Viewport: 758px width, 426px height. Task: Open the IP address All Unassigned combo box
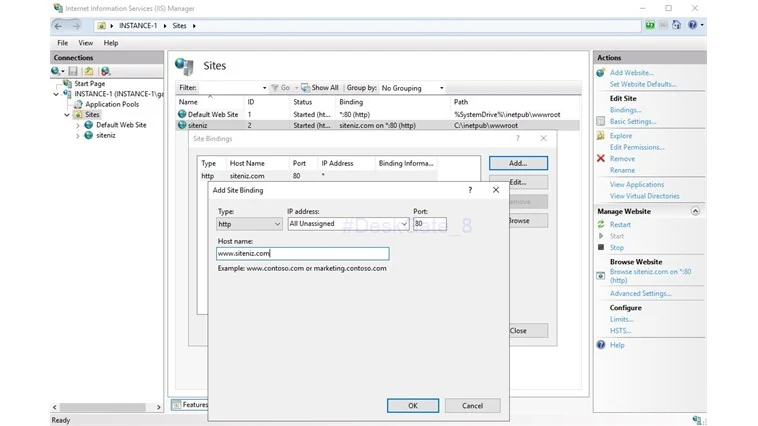[x=349, y=223]
